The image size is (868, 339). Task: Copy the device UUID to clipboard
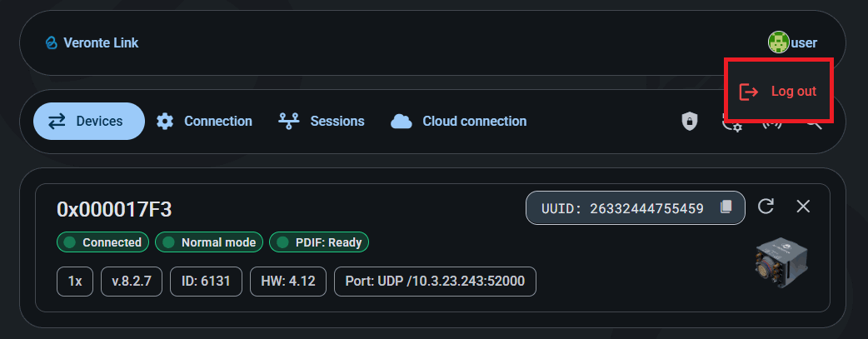tap(726, 207)
